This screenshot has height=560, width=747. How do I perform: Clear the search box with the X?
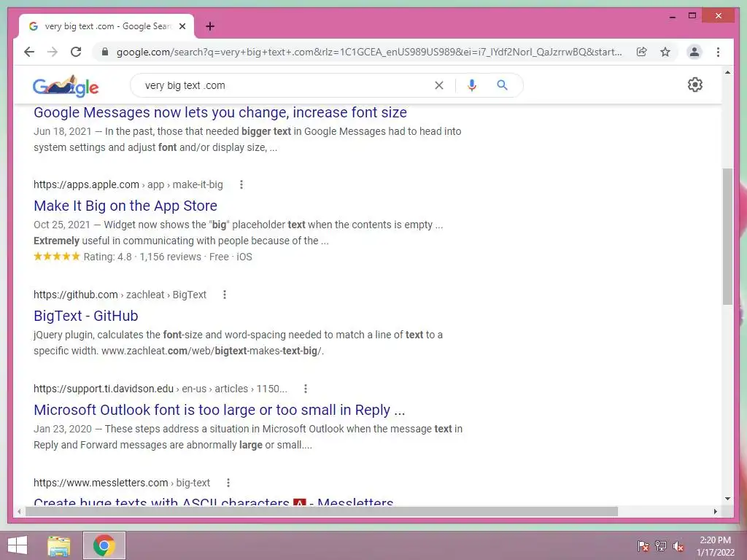pos(438,85)
